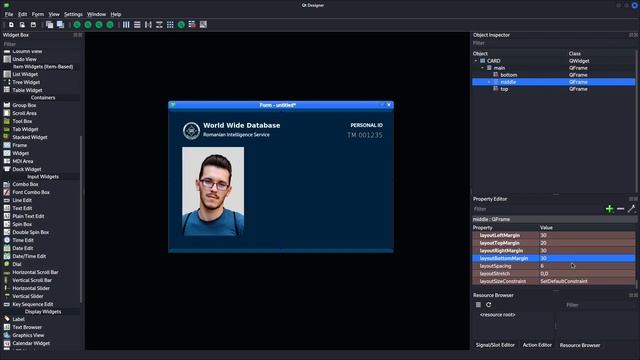Screen dimensions: 640x360
Task: Click the layoutLeftMargin property row
Action: click(x=553, y=236)
